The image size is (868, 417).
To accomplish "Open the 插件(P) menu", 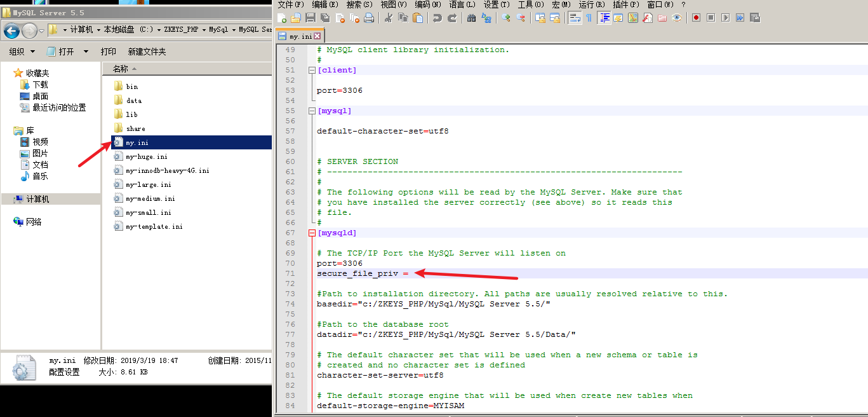I will 626,4.
